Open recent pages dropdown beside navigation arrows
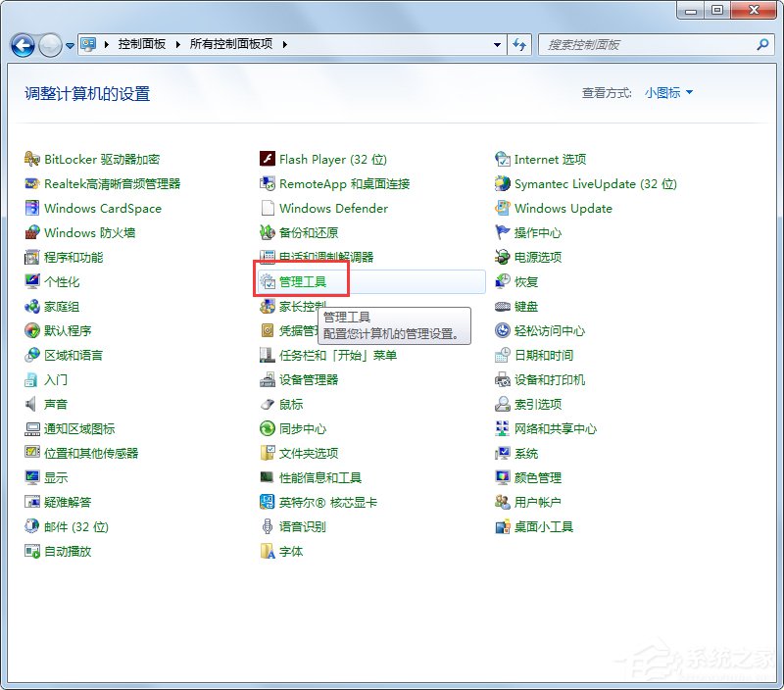Viewport: 784px width, 690px height. point(69,45)
